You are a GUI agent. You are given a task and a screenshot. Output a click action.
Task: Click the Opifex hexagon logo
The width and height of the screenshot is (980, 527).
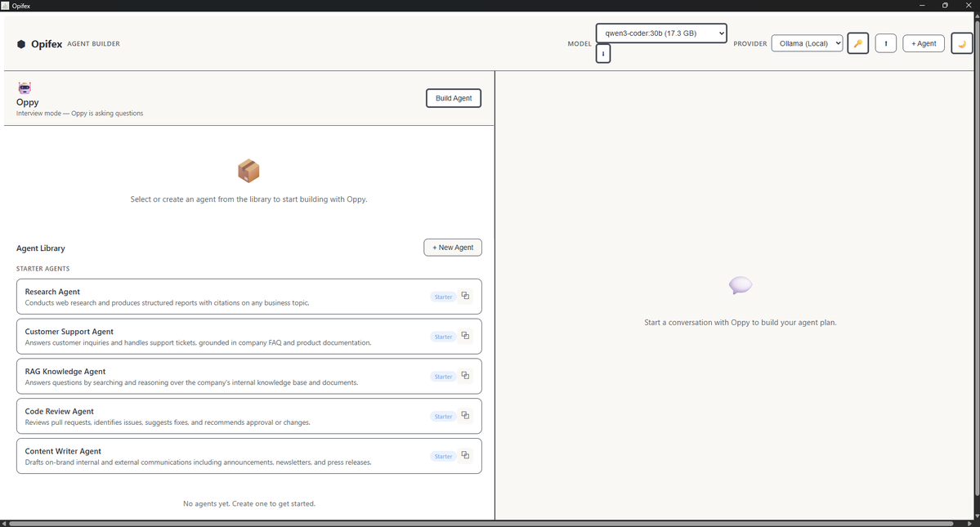[21, 43]
